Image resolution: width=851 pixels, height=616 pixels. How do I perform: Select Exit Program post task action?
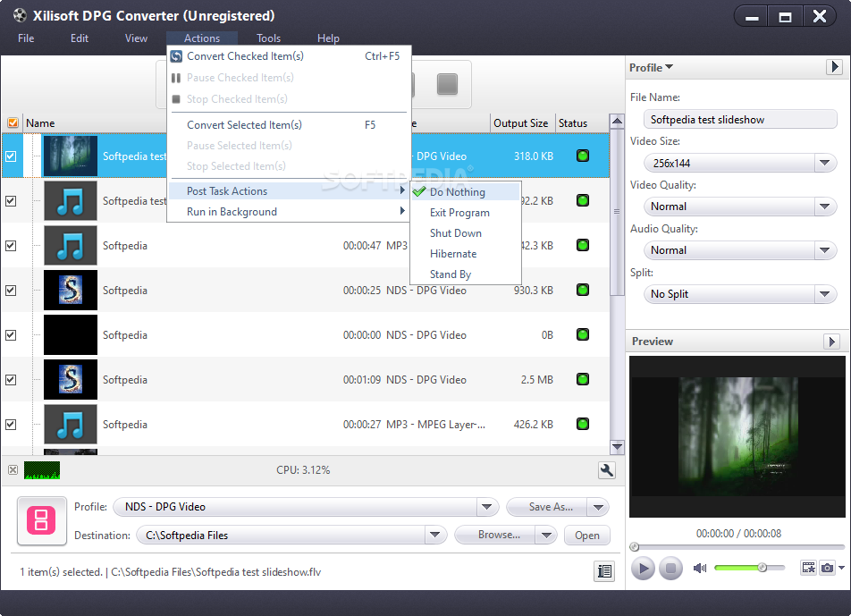[466, 213]
